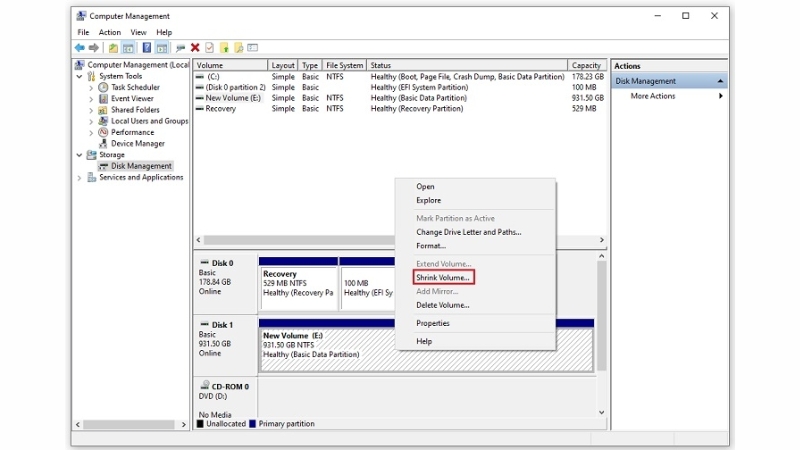Click the blue Help toolbar icon
This screenshot has width=800, height=450.
tap(147, 47)
